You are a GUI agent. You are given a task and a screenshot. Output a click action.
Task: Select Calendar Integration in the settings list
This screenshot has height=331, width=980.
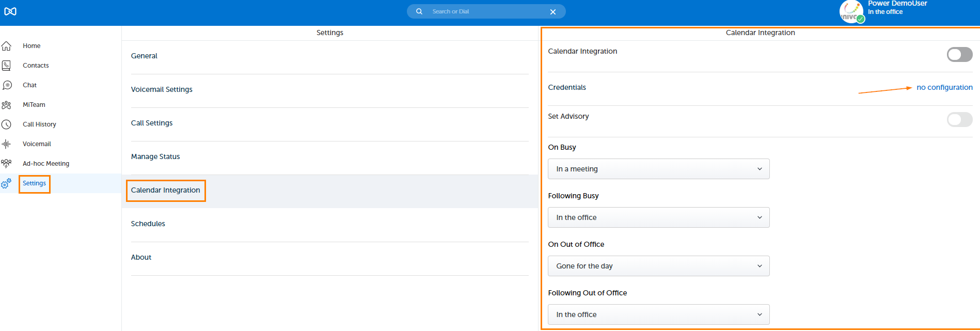329,192
